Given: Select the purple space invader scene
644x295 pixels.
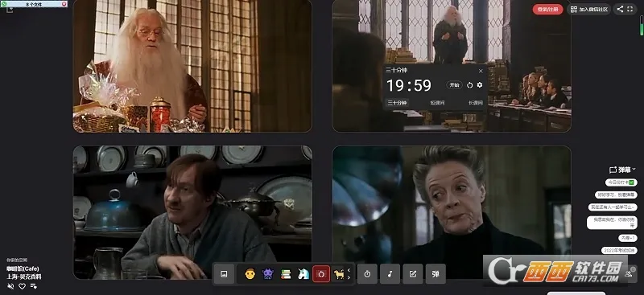Looking at the screenshot, I should [x=268, y=274].
